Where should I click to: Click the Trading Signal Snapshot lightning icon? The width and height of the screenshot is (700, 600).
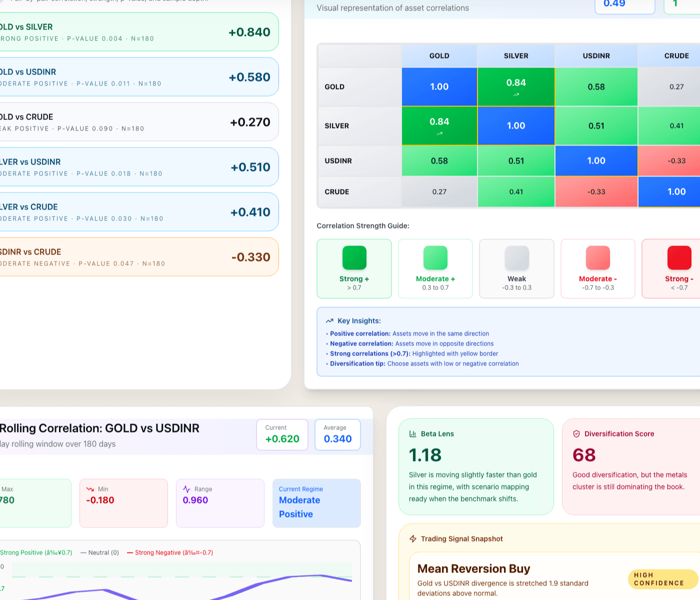[x=413, y=539]
